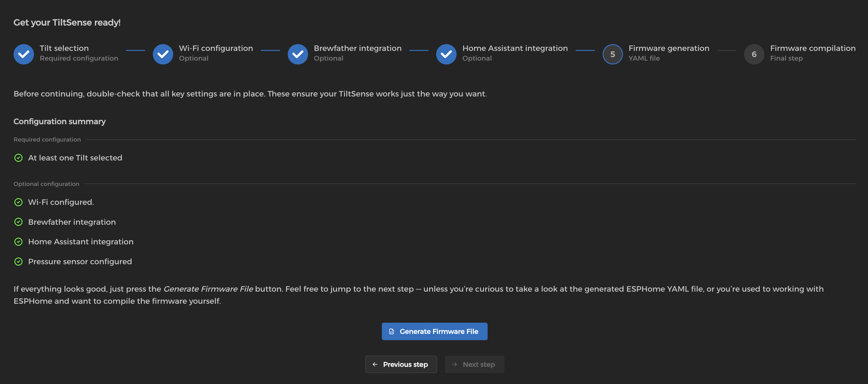Click the 'Get your TiltSense ready!' heading
Viewport: 868px width, 384px height.
(x=67, y=23)
